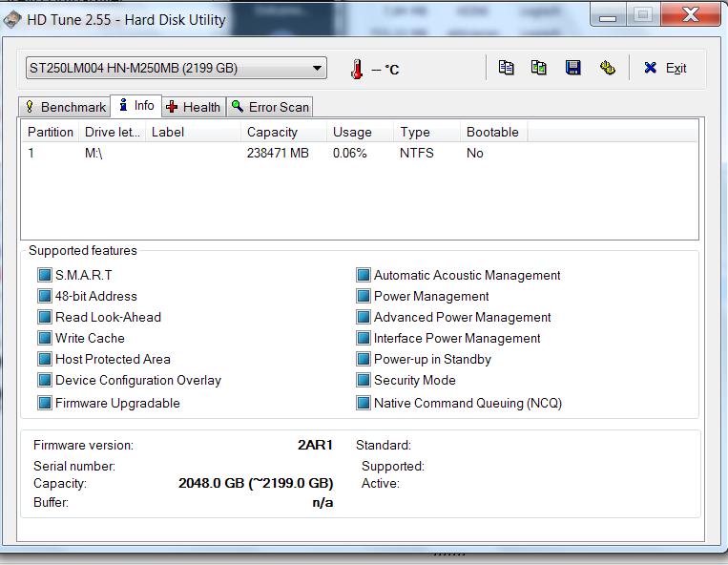
Task: Select the Info tab
Action: [x=136, y=105]
